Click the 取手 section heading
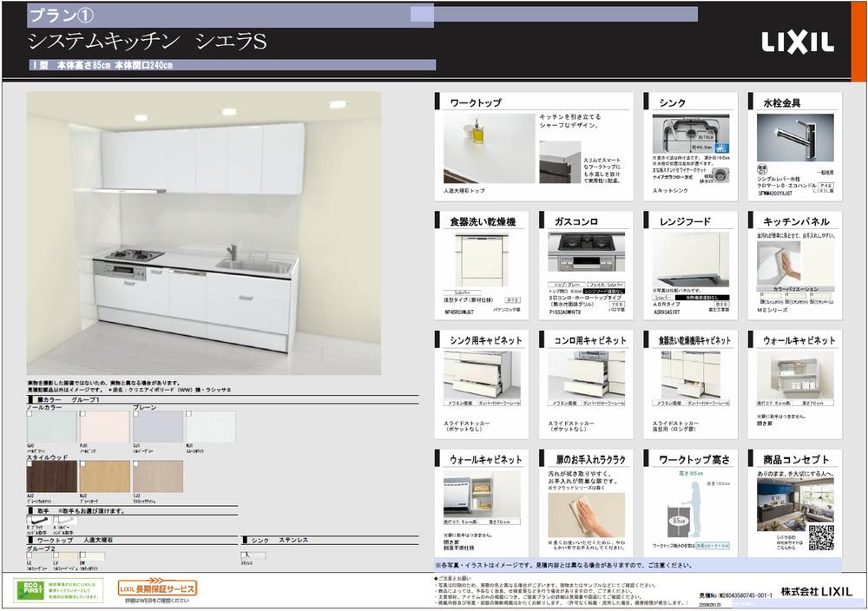868x611 pixels. pos(43,511)
